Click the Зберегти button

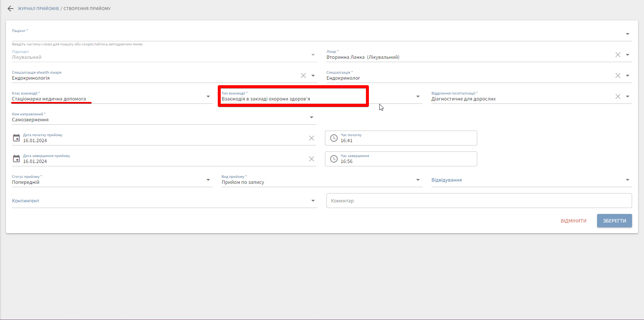[x=614, y=221]
